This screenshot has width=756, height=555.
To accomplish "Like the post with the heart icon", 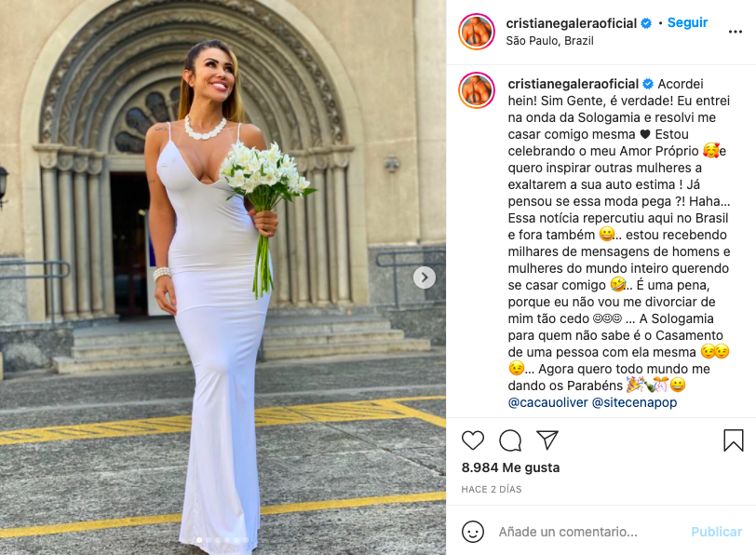I will click(x=473, y=440).
